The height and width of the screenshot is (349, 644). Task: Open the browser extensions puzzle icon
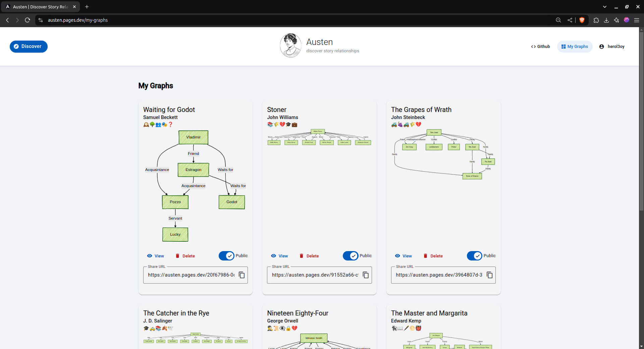596,20
